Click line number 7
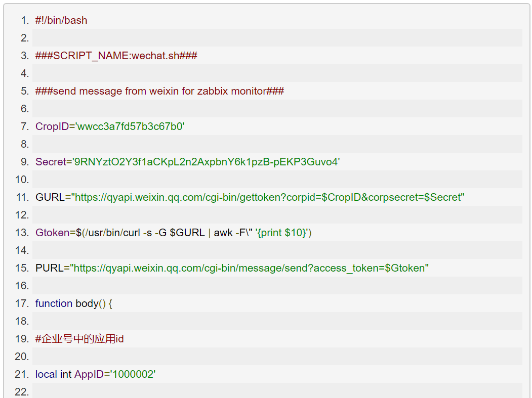The height and width of the screenshot is (398, 532). click(x=24, y=126)
